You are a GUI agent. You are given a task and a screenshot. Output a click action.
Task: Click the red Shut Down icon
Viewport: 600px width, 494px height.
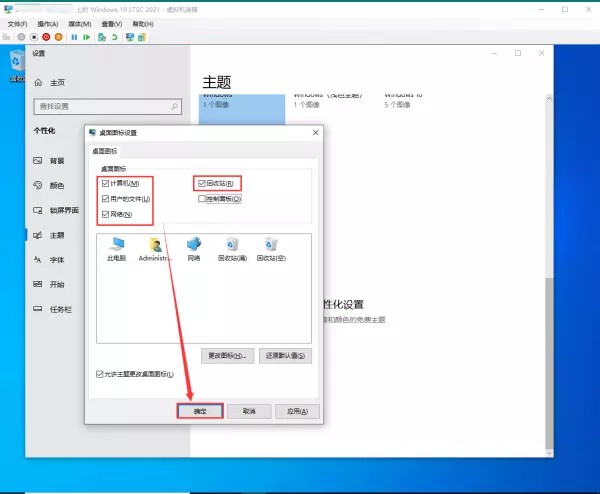point(46,37)
